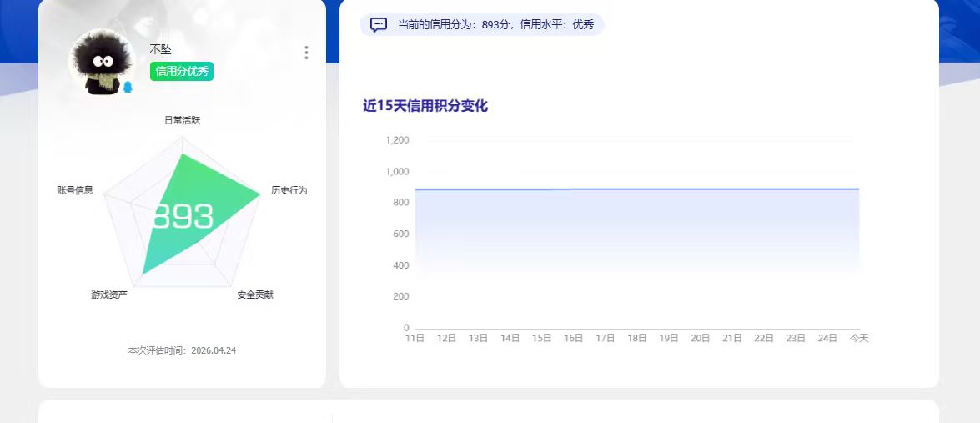Click the 账号信息 radar axis label

[x=75, y=190]
